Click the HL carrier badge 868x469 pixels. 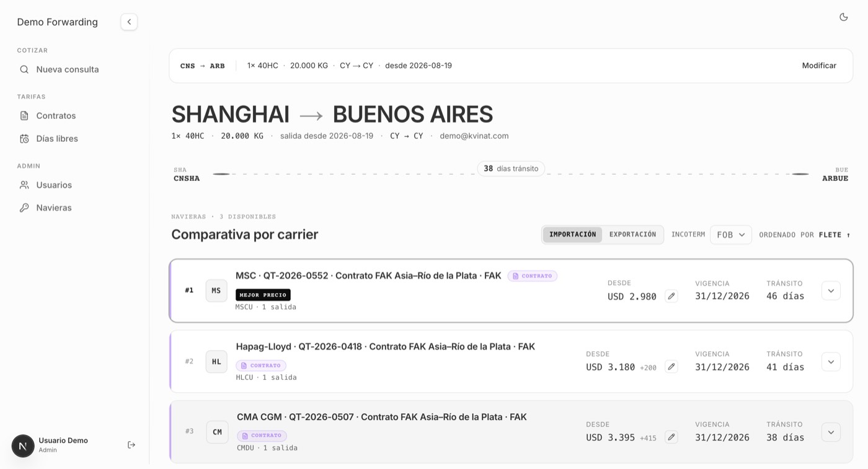point(216,362)
